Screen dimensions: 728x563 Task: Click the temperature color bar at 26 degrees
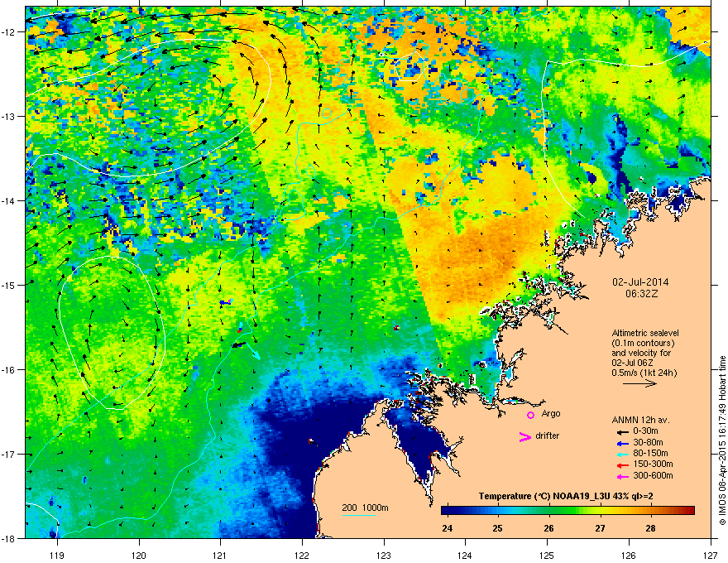pyautogui.click(x=548, y=511)
